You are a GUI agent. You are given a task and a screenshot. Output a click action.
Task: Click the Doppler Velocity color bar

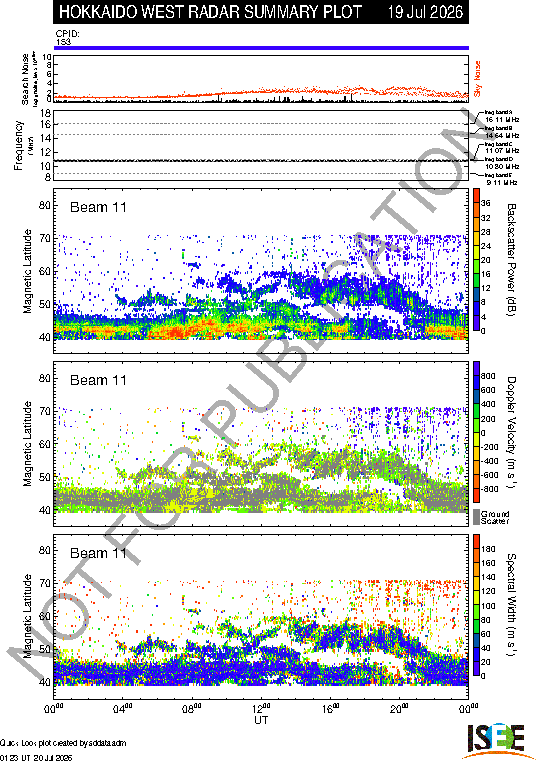click(476, 432)
